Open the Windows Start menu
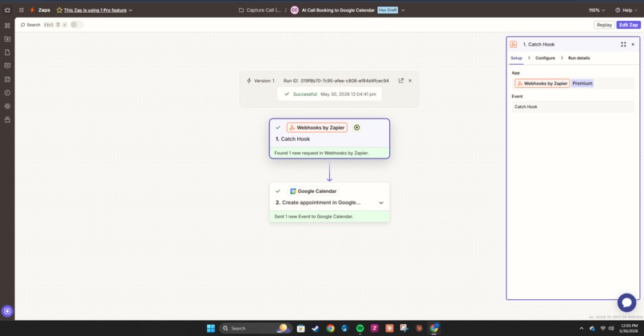The image size is (644, 336). click(211, 328)
